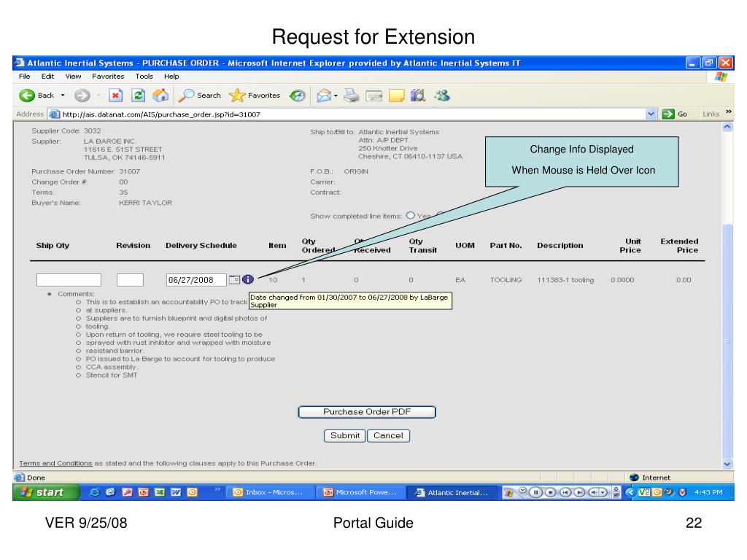Click the yellow Discuss note icon
This screenshot has width=747, height=560.
point(396,96)
